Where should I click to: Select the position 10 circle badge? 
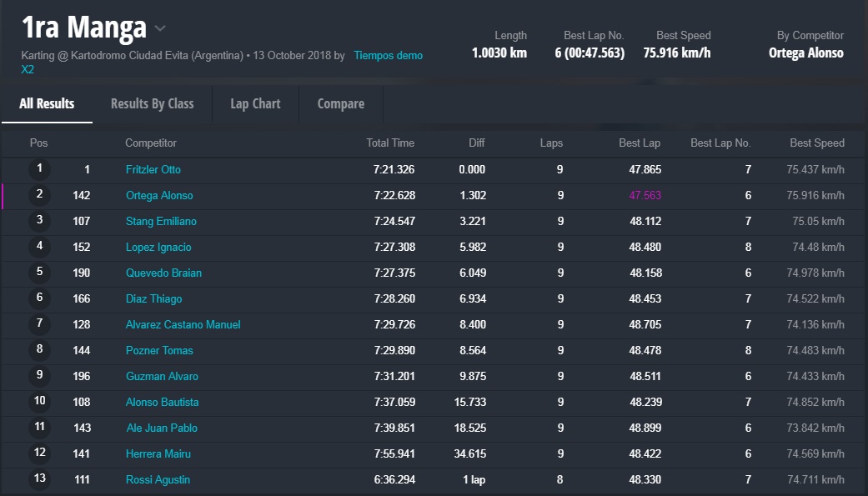pyautogui.click(x=39, y=403)
